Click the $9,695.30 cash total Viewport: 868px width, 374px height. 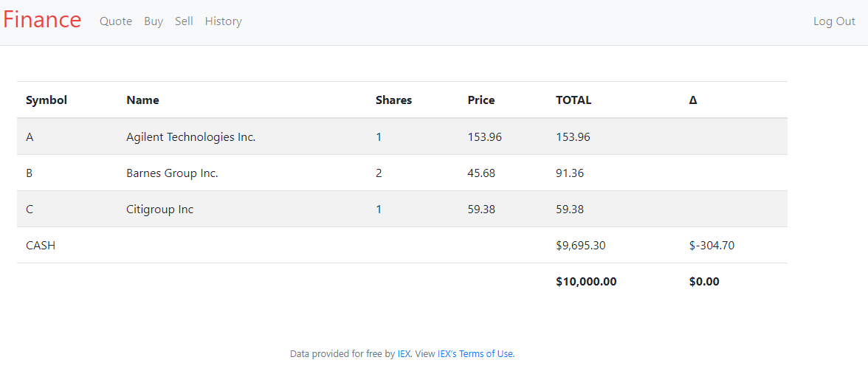581,246
